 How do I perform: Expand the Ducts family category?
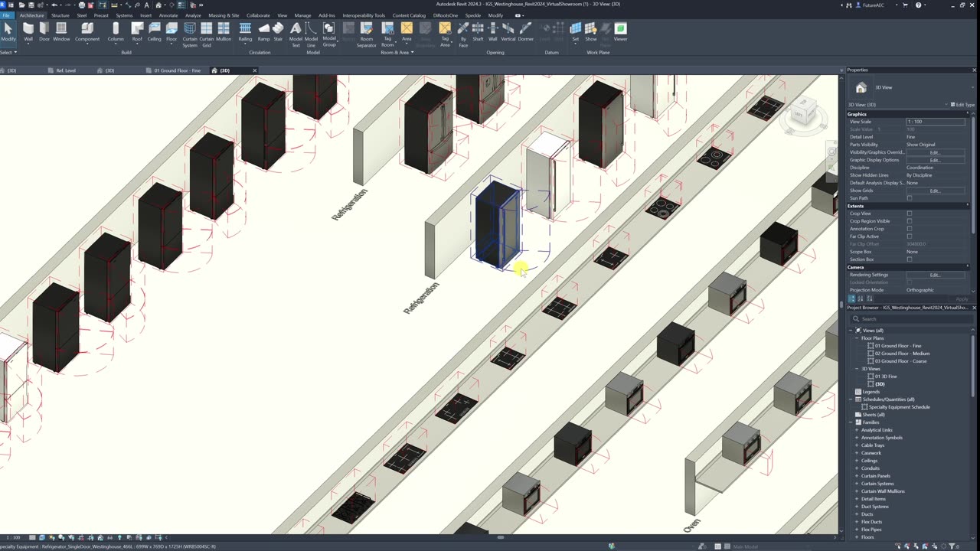click(x=857, y=514)
